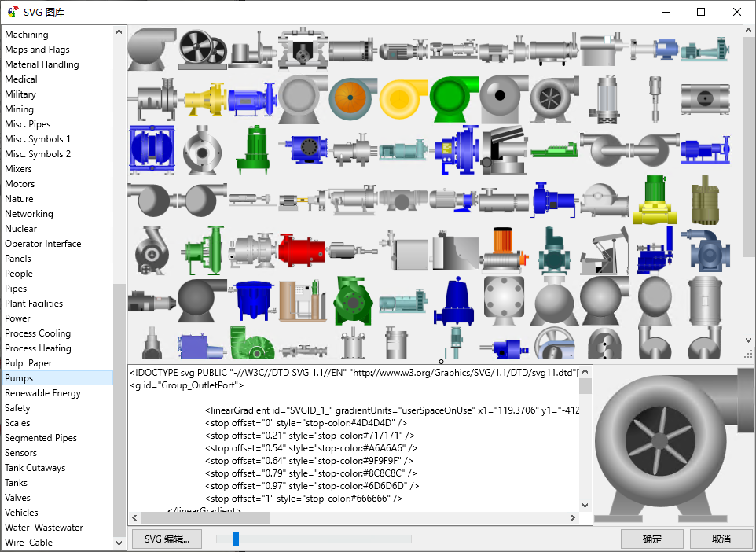This screenshot has width=756, height=552.
Task: Choose the Networking category
Action: pos(29,214)
